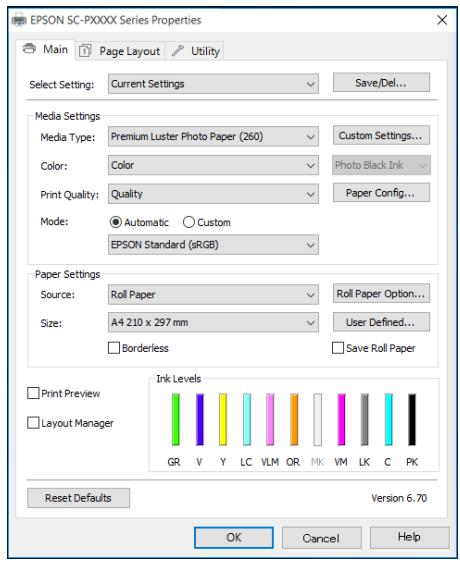Open the Color dropdown
460x562 pixels.
pyautogui.click(x=213, y=165)
